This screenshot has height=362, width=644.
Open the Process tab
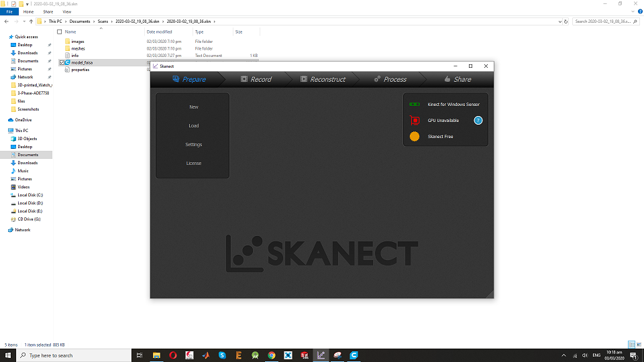[390, 79]
